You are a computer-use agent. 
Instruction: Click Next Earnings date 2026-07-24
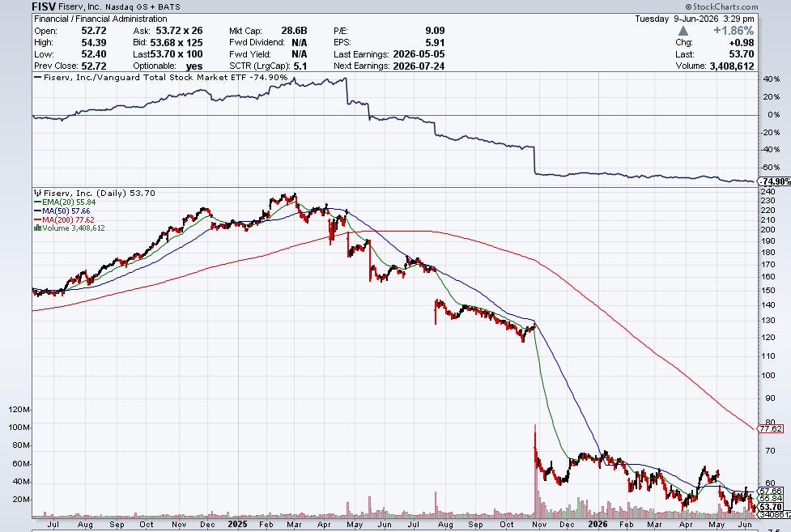point(419,66)
